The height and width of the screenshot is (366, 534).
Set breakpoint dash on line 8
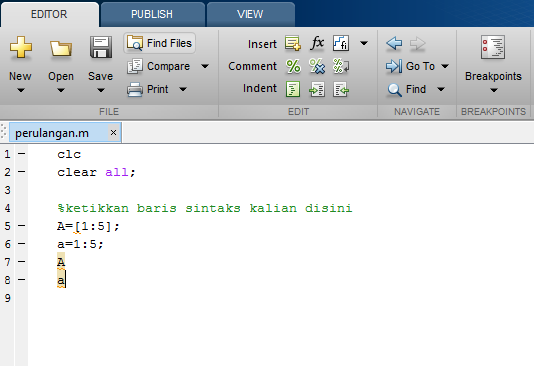[21, 280]
